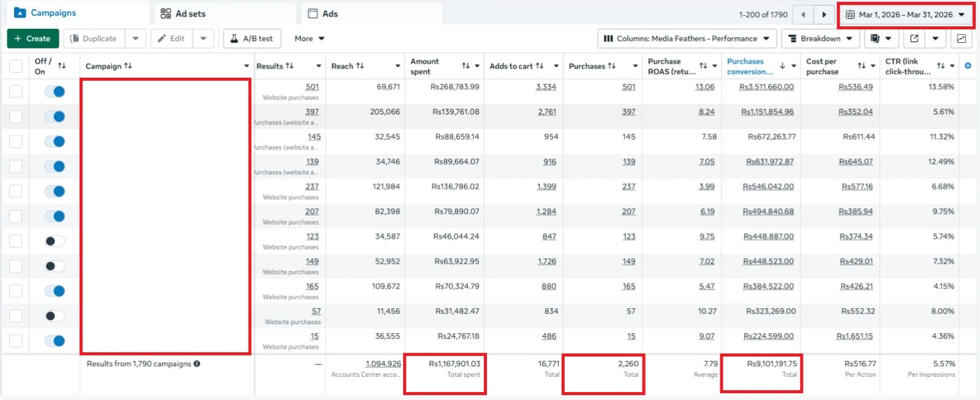Turn off the first campaign toggle
980x400 pixels.
(55, 92)
